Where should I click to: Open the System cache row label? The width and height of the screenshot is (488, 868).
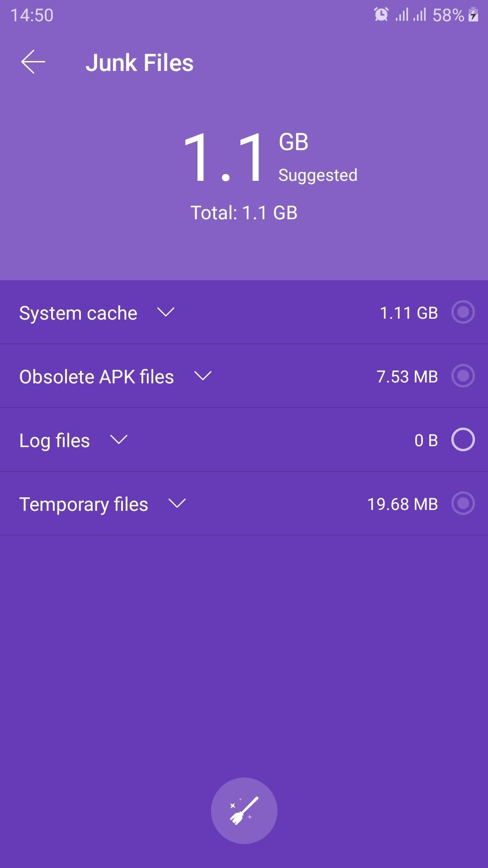[78, 313]
